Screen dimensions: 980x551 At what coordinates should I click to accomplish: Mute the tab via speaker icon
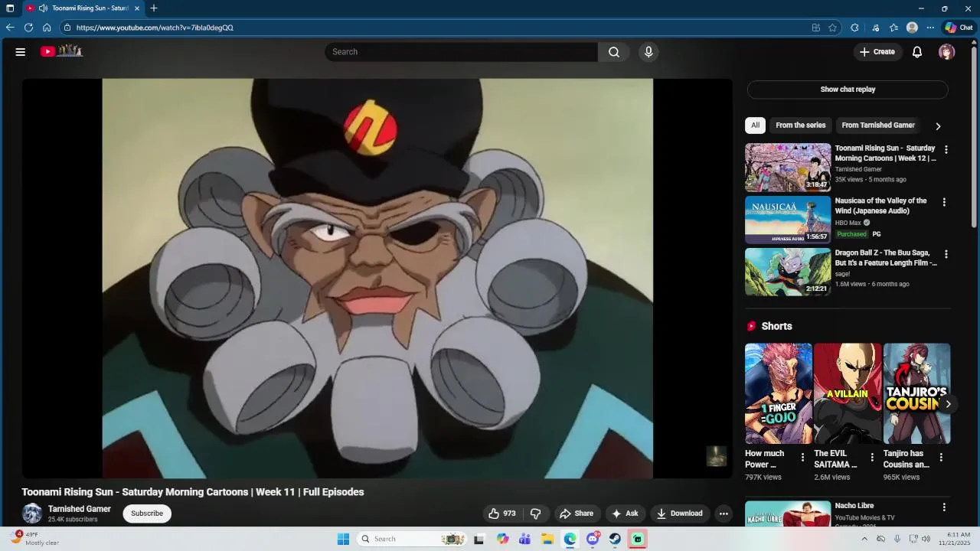44,8
